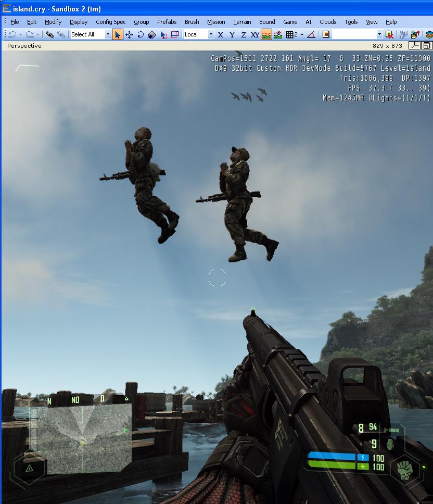This screenshot has height=504, width=433.
Task: Activate the Select terrain tool
Action: pos(163,34)
